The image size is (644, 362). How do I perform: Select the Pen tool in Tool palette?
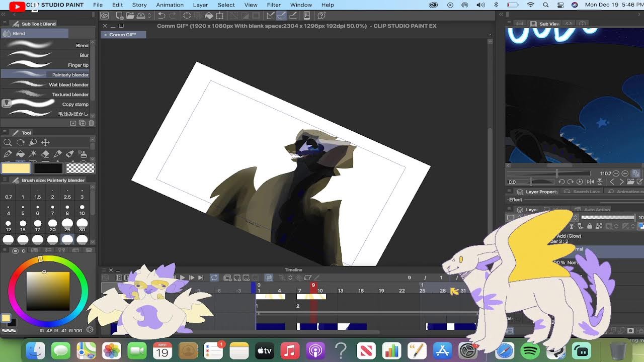8,154
